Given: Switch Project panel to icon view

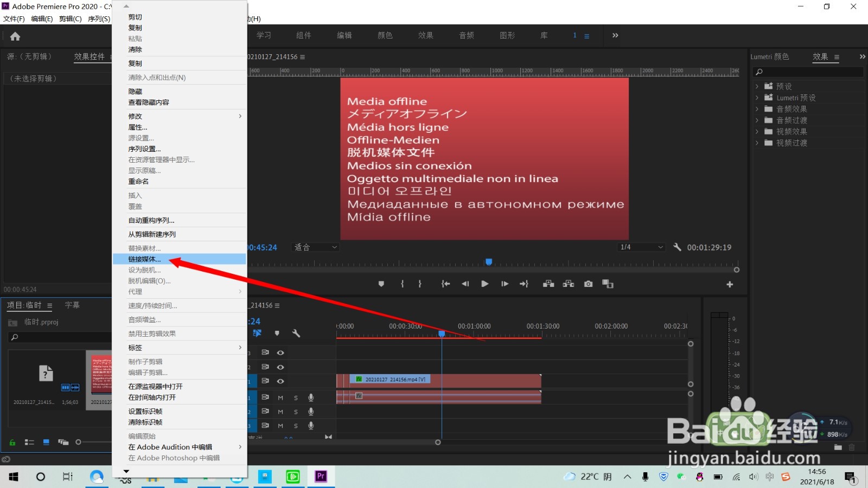Looking at the screenshot, I should (x=46, y=442).
